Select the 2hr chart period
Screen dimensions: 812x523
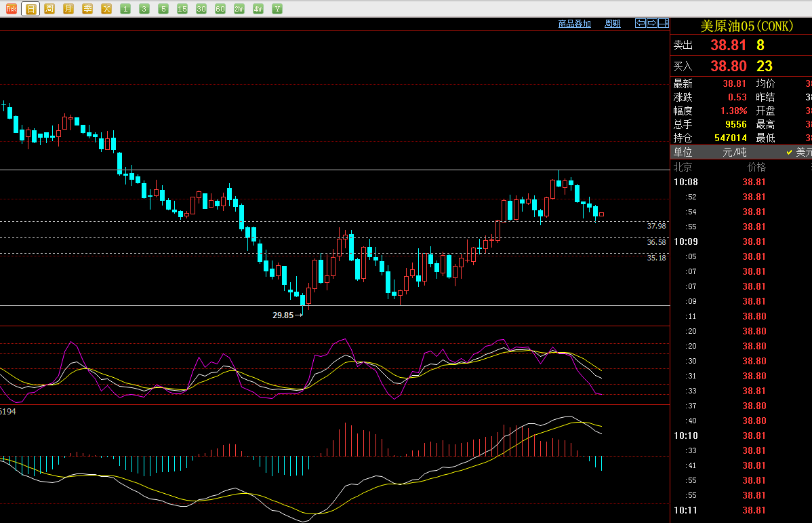click(239, 9)
